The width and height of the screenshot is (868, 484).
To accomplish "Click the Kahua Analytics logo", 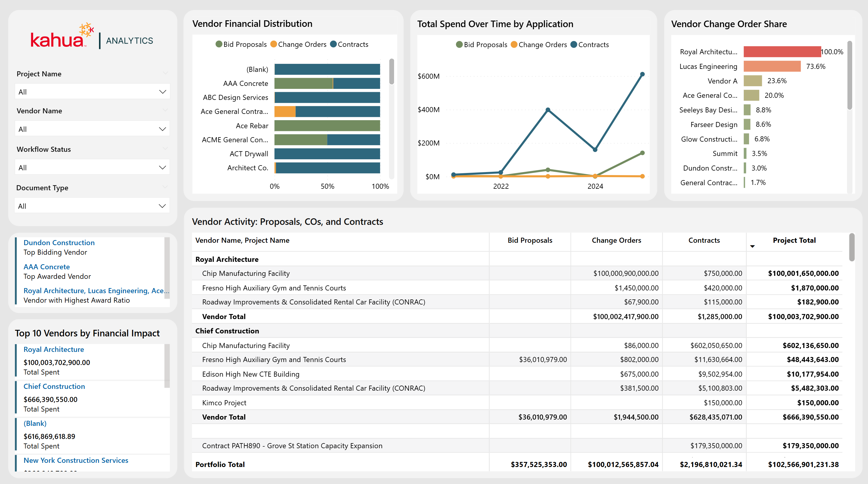I will (92, 36).
